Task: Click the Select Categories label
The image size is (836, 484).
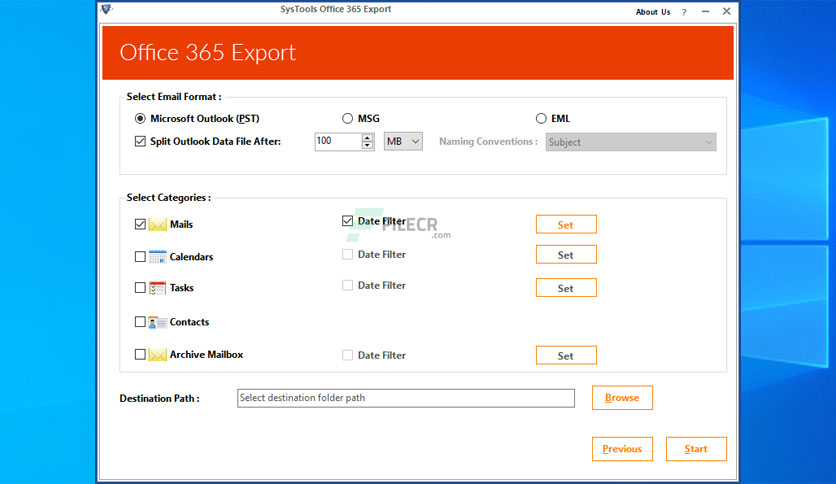Action: point(168,197)
